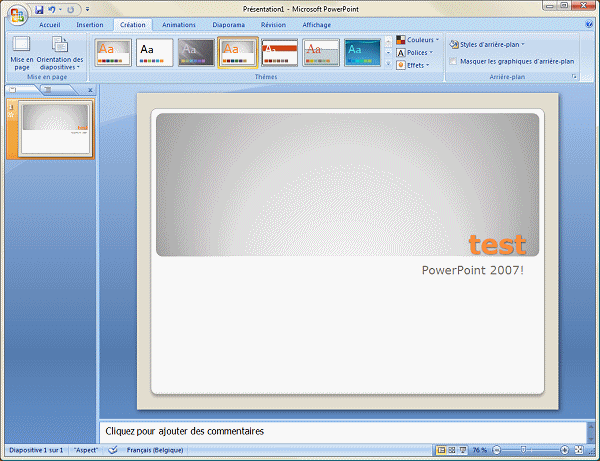Select the first theme in Thèmes gallery
The width and height of the screenshot is (600, 461).
(113, 52)
